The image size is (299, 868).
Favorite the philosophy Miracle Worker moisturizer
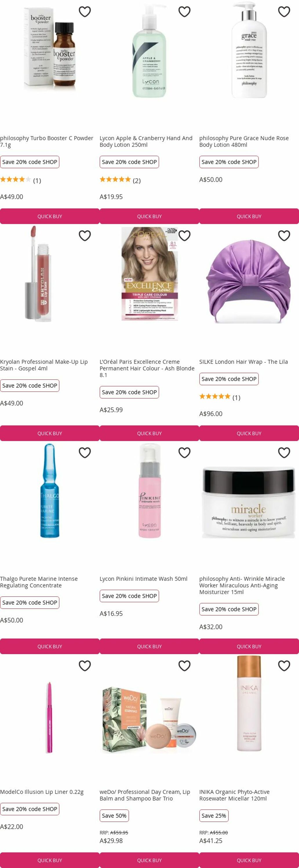(284, 453)
